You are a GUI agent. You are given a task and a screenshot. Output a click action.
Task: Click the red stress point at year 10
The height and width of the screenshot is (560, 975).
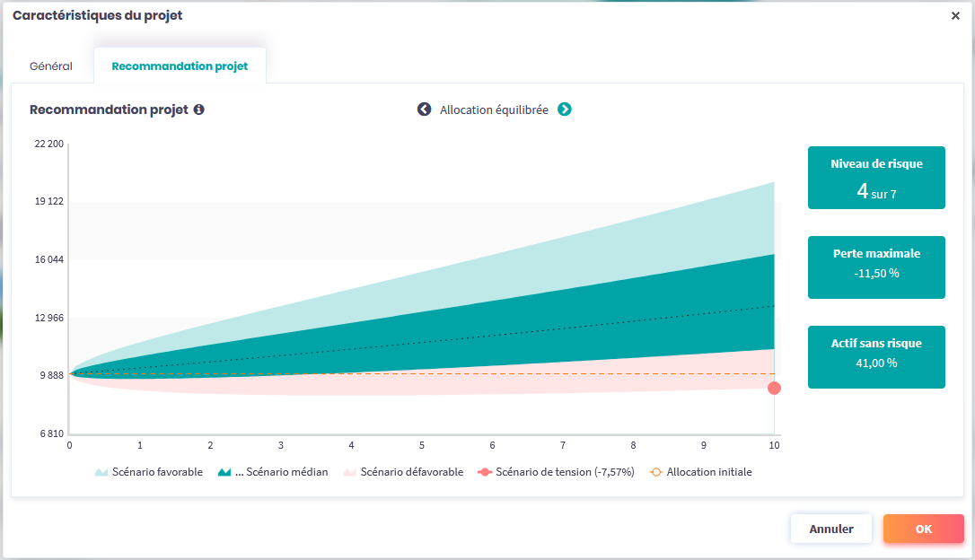coord(774,388)
